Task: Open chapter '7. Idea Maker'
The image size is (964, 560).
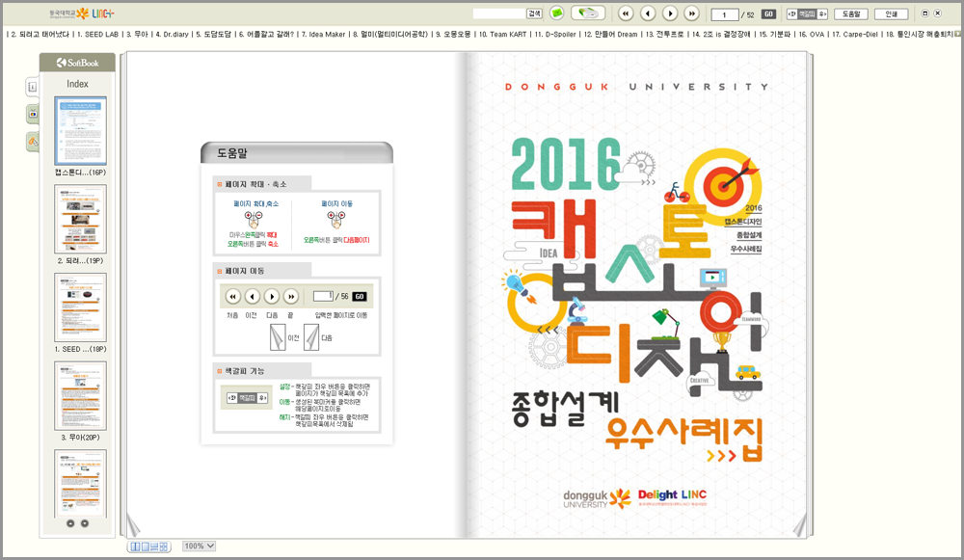Action: point(323,35)
